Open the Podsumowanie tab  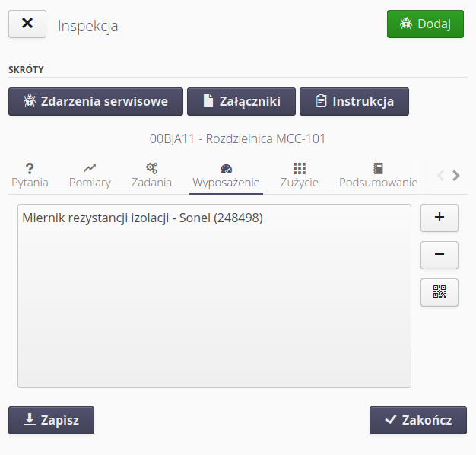(x=378, y=175)
